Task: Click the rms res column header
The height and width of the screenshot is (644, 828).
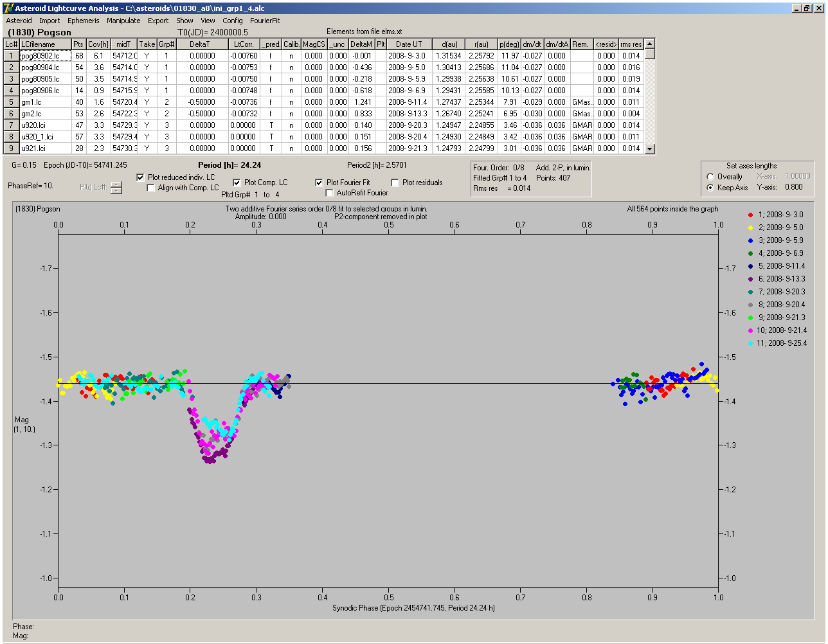Action: pos(631,44)
